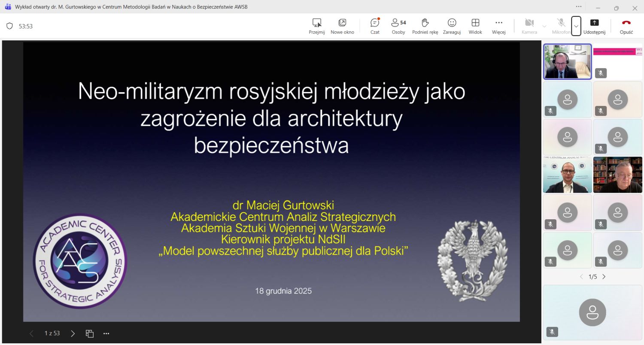Click Udostępnij to share screen
Screen dimensions: 644x345
point(594,26)
